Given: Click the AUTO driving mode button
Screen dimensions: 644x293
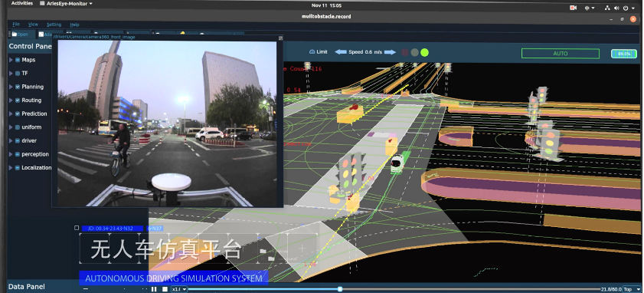Looking at the screenshot, I should pos(561,54).
